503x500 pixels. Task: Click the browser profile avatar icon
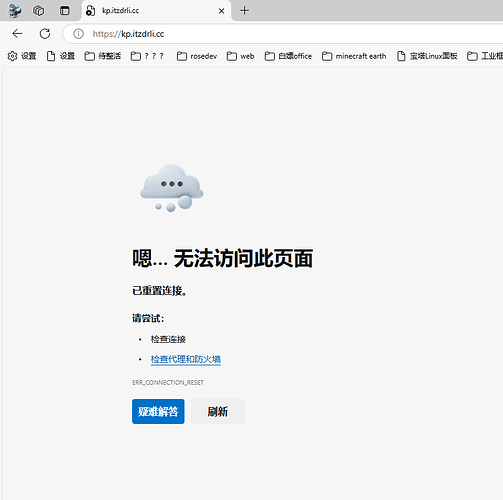14,11
